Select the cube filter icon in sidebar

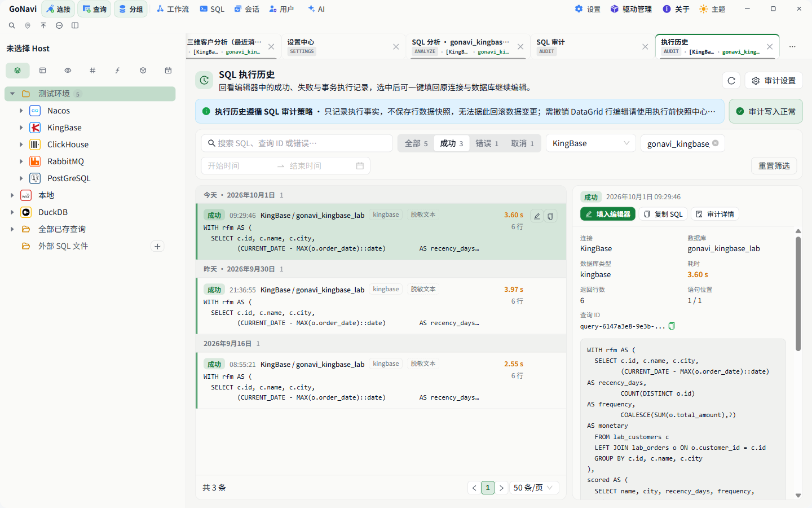point(143,71)
